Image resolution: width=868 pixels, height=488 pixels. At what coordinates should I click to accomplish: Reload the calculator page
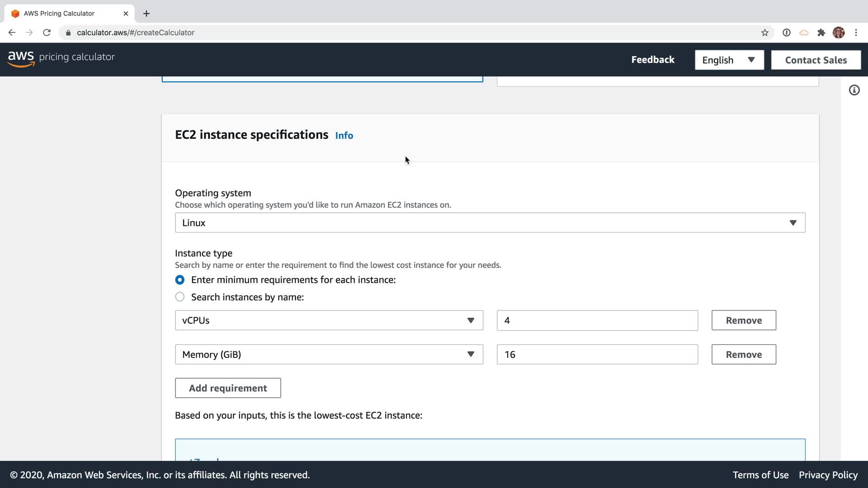[47, 33]
